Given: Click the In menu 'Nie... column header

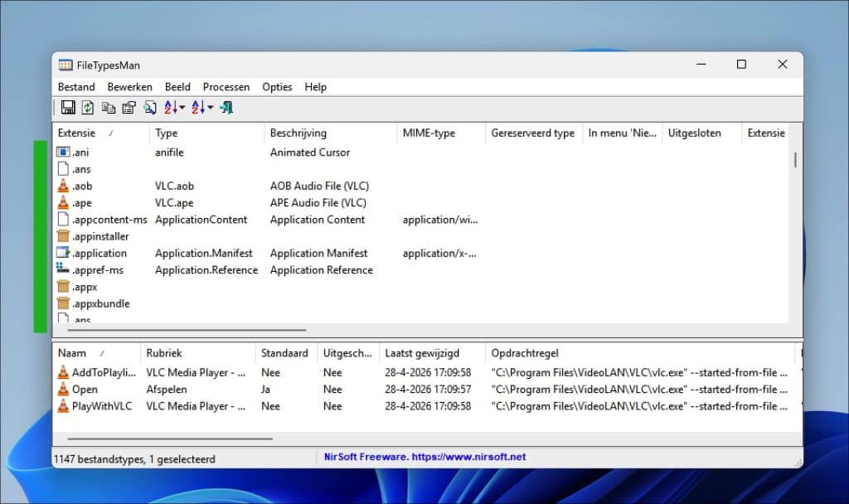Looking at the screenshot, I should click(x=623, y=133).
